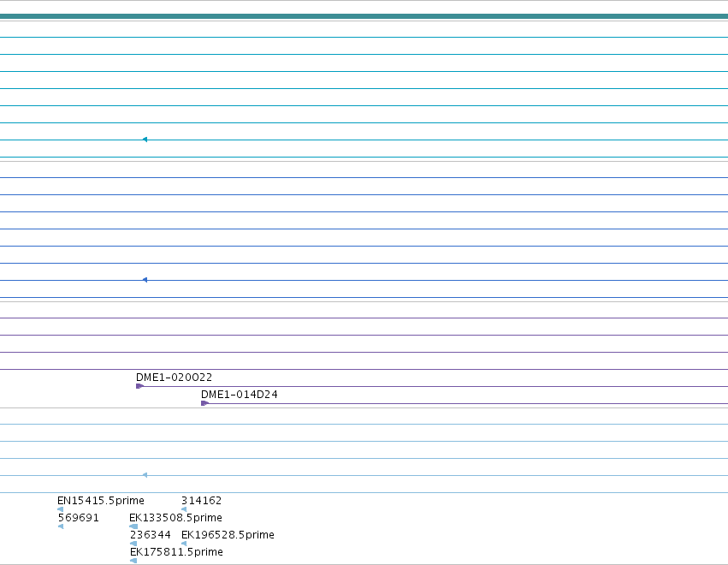This screenshot has width=728, height=565.
Task: Click the 569691 feature label
Action: (79, 518)
